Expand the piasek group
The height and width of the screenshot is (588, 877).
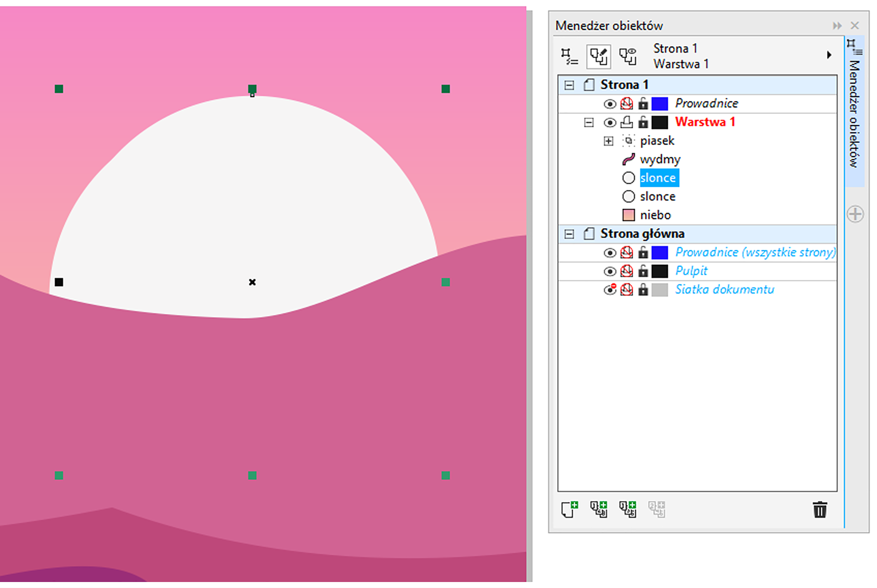point(608,141)
